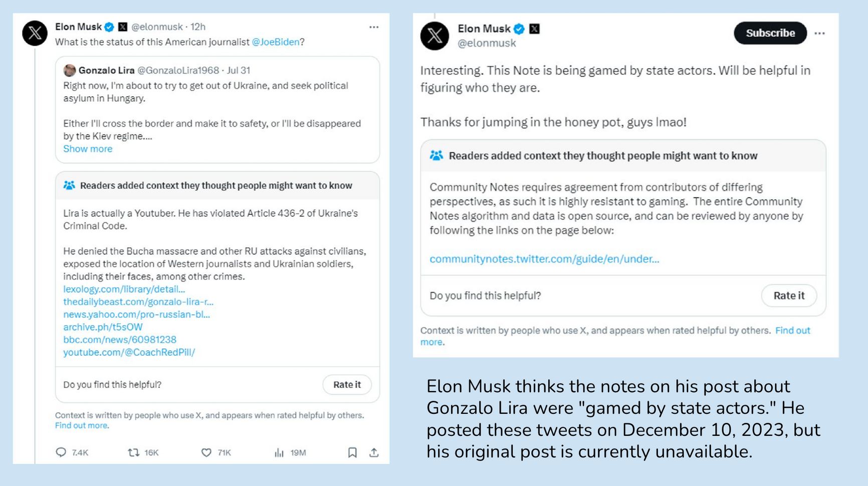Screen dimensions: 868x486
Task: Bookmark the Gonzalo Lira tweet
Action: [352, 452]
